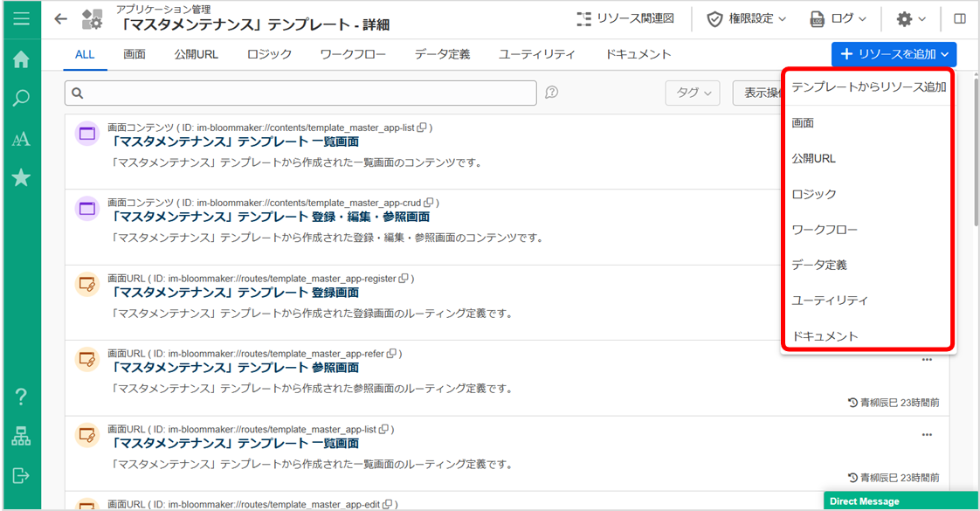Click the logout icon in the sidebar
This screenshot has width=980, height=511.
coord(21,476)
